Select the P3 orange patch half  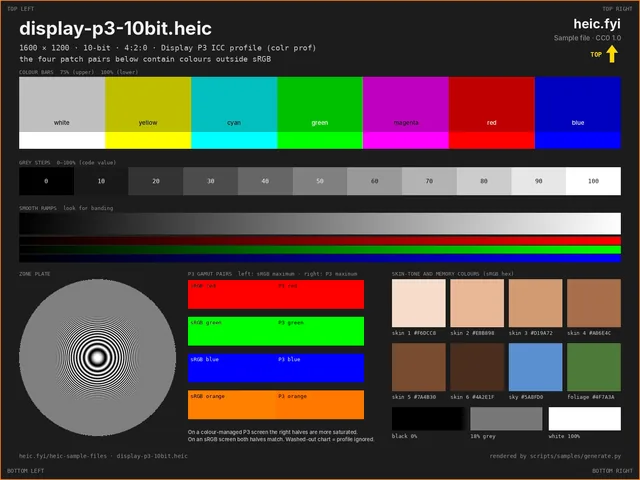pos(320,404)
